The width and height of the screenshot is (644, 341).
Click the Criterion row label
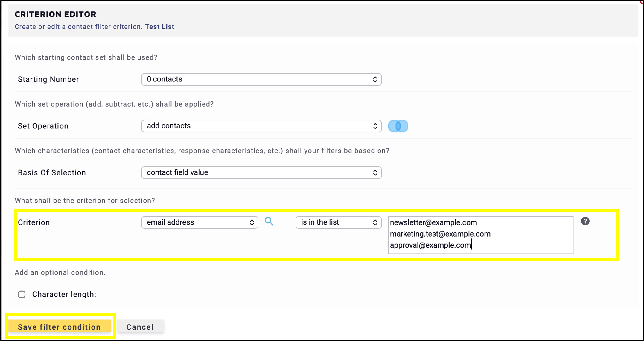(34, 222)
